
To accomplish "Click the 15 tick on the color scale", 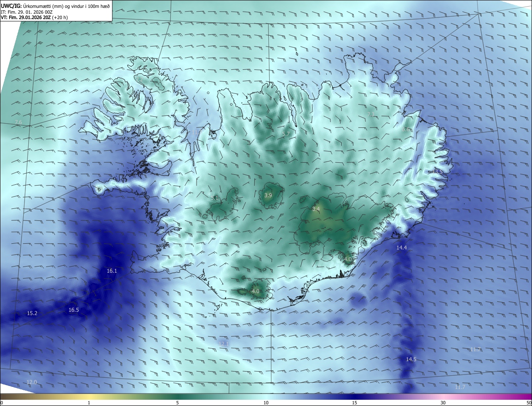I will [355, 403].
